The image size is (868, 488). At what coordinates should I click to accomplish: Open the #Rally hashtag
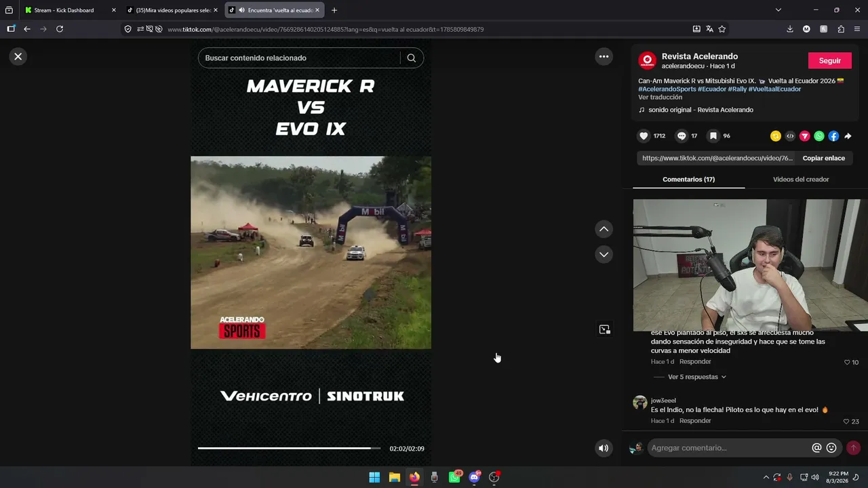[x=737, y=89]
